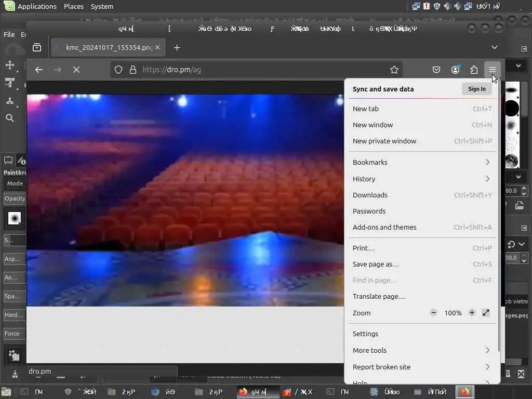Expand the History submenu

[422, 179]
